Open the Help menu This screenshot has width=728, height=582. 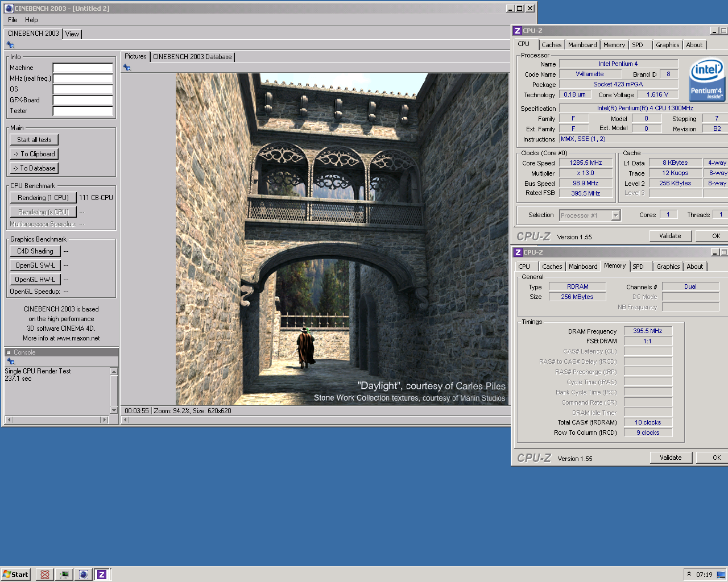point(31,20)
